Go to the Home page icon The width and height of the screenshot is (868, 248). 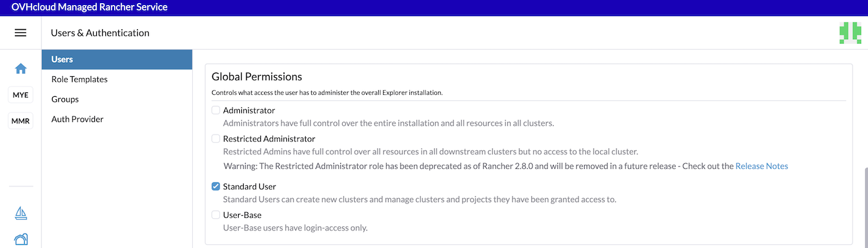(x=20, y=69)
